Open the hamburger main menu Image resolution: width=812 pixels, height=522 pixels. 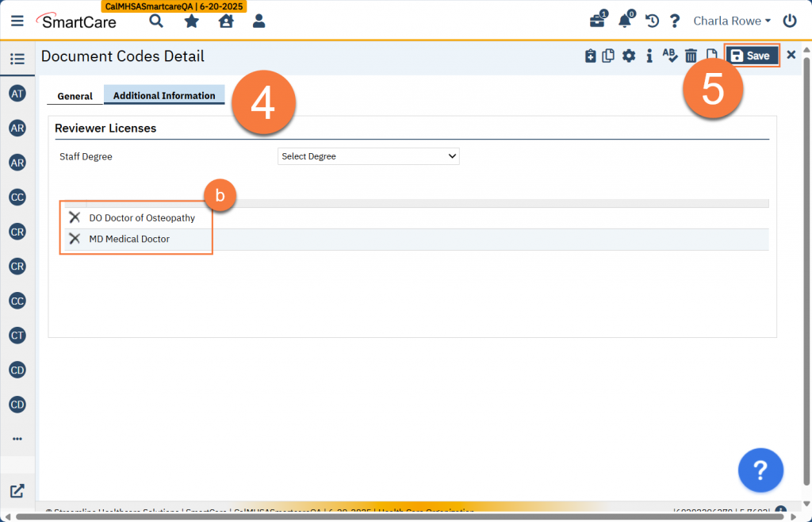coord(17,21)
